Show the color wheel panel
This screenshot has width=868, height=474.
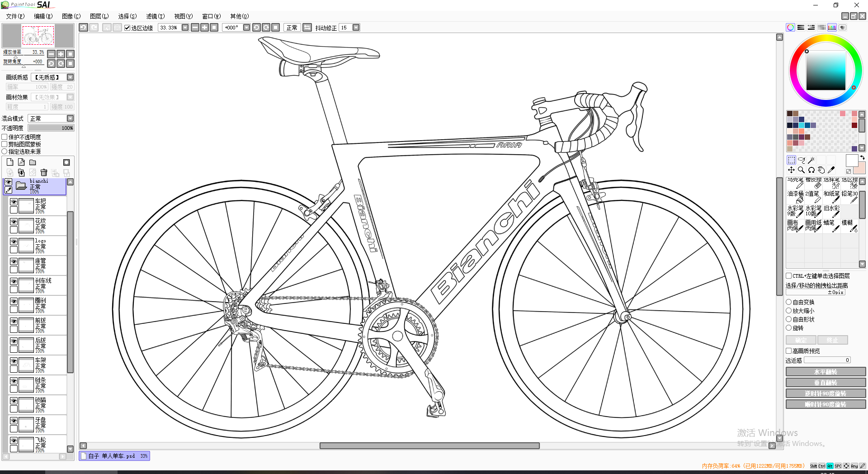(x=790, y=28)
